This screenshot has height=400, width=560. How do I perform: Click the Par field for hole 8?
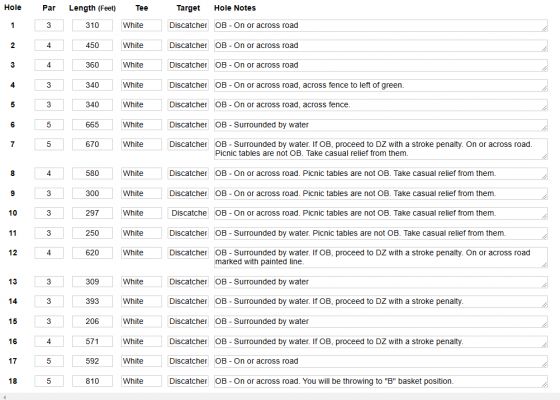[x=49, y=173]
